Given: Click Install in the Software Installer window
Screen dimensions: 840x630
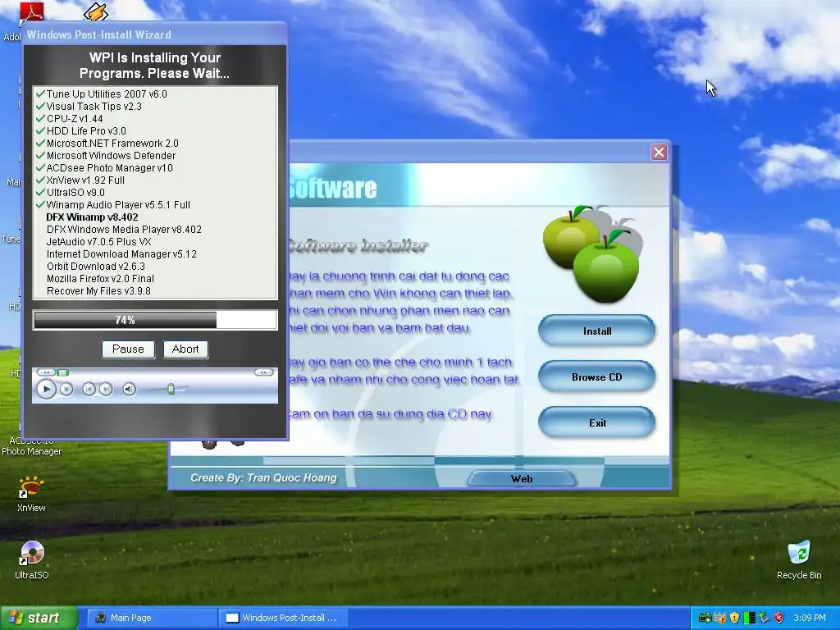Looking at the screenshot, I should (597, 331).
